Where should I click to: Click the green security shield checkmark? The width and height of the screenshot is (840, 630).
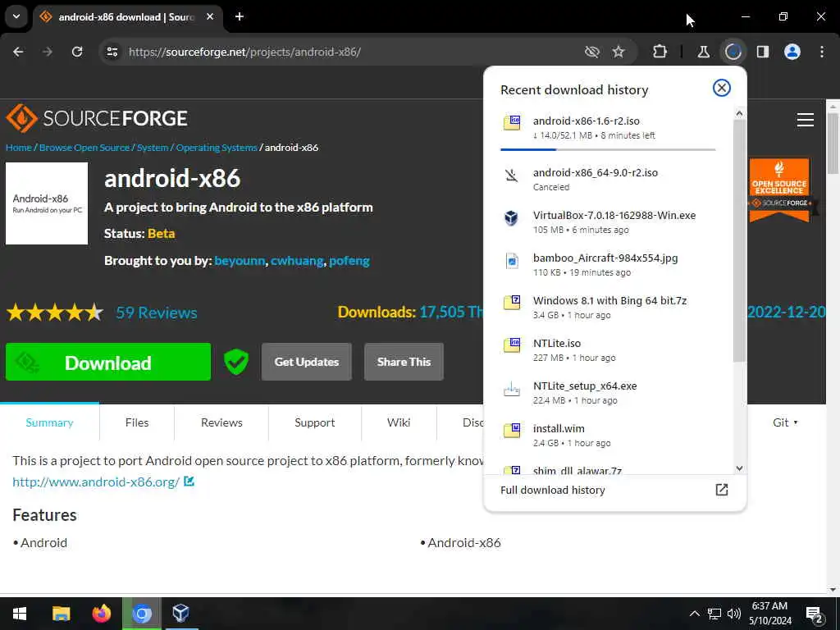(x=236, y=362)
